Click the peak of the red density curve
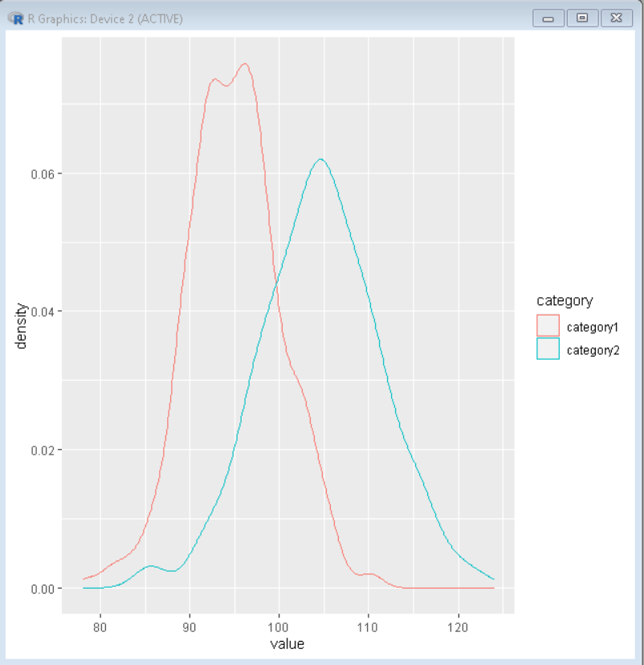 245,64
